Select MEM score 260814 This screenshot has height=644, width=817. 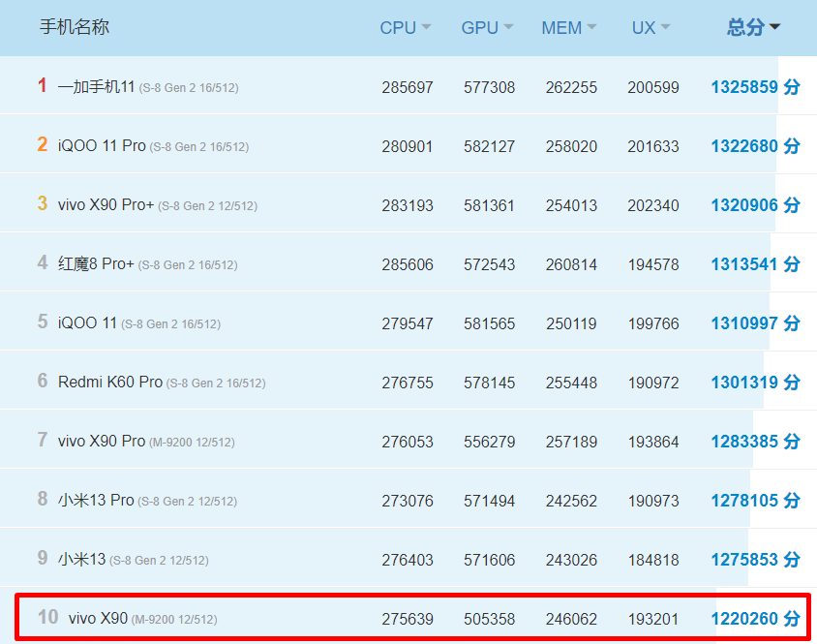[x=571, y=264]
